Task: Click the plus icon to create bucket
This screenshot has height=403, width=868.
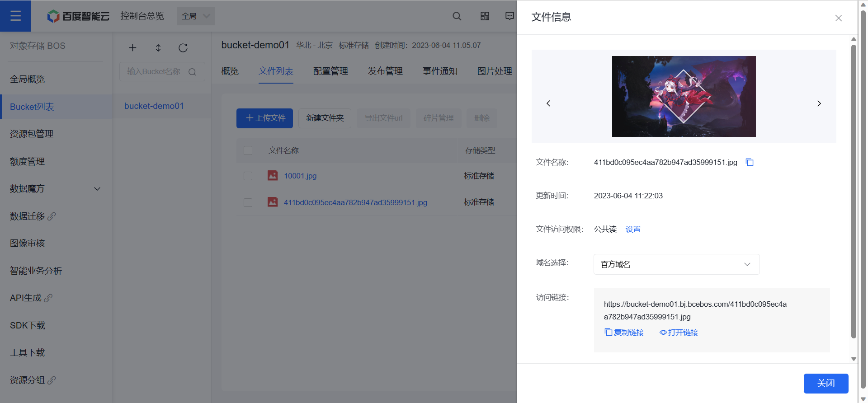Action: tap(132, 48)
